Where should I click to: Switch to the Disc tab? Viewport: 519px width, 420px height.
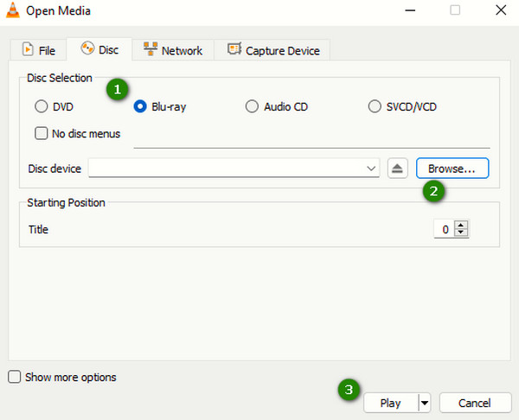click(99, 50)
